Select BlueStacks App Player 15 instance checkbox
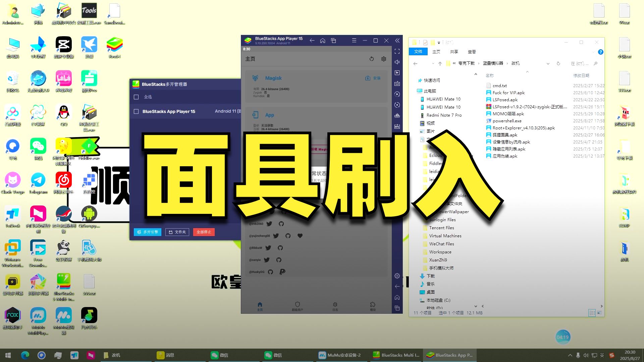The image size is (644, 362). (136, 111)
